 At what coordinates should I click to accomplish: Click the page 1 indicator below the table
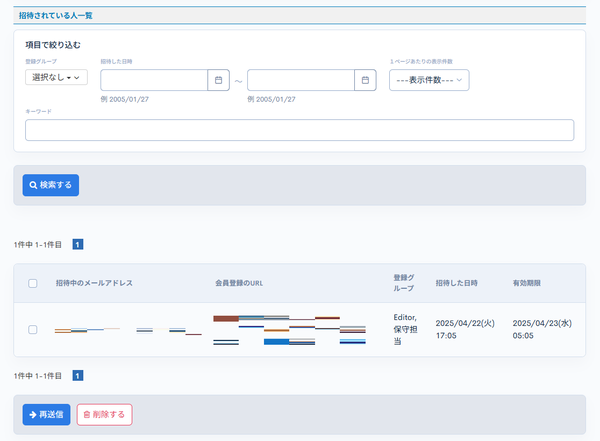point(78,376)
